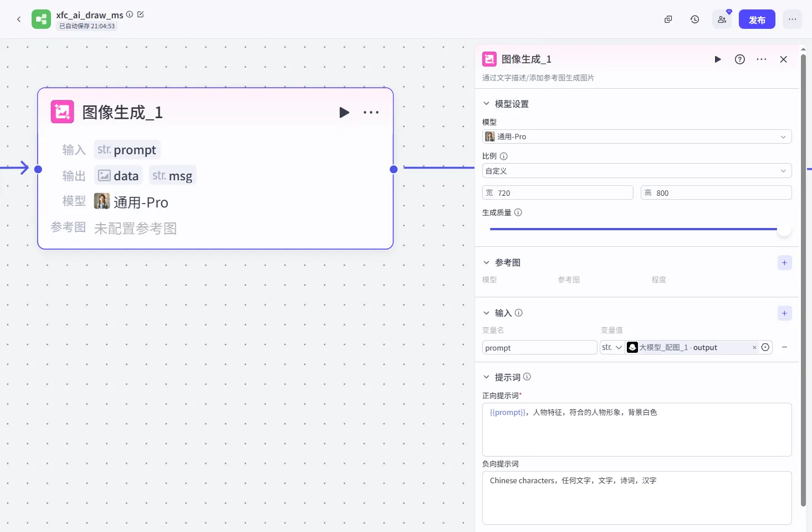Image resolution: width=812 pixels, height=532 pixels.
Task: Open version history clock icon
Action: [x=695, y=19]
